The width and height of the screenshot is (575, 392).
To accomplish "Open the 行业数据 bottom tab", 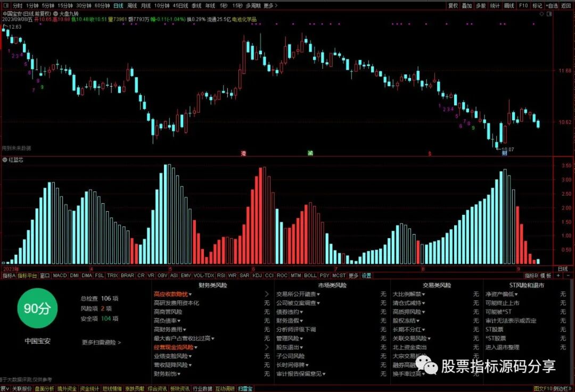I will click(202, 388).
